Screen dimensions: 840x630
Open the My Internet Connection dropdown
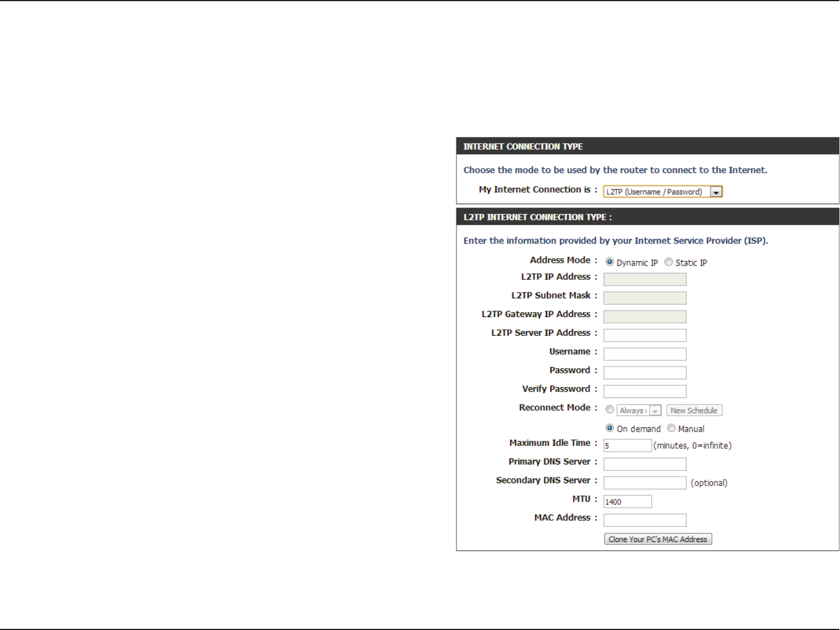(x=663, y=192)
